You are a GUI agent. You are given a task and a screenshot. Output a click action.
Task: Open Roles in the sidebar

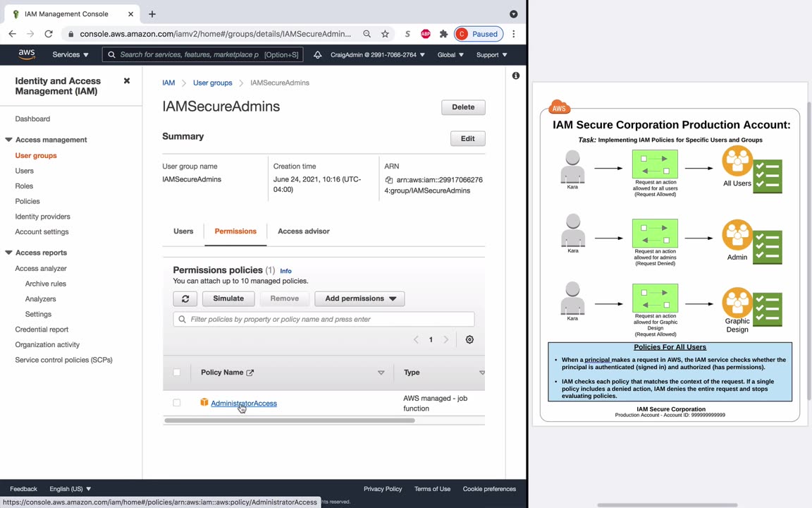(24, 186)
